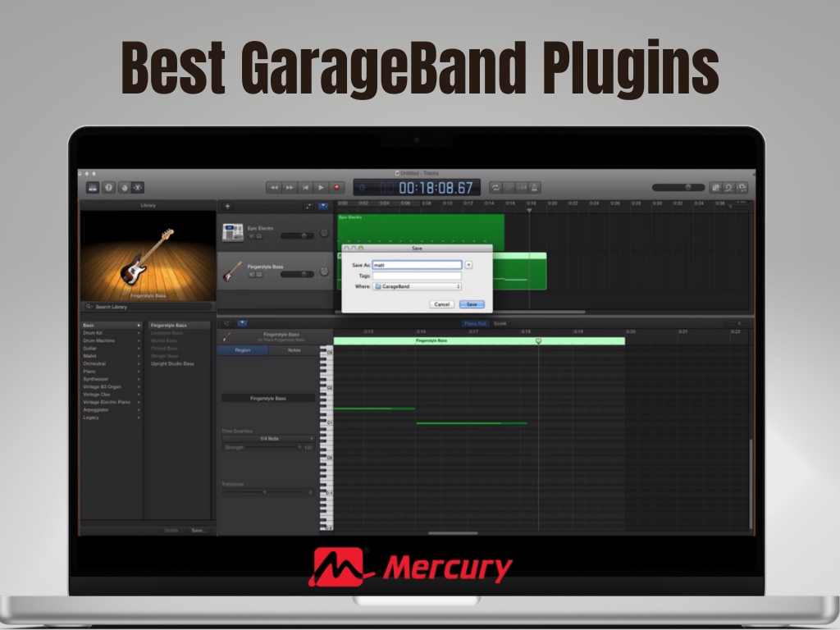Viewport: 840px width, 630px height.
Task: Open the Note Pad button
Action: (x=715, y=188)
